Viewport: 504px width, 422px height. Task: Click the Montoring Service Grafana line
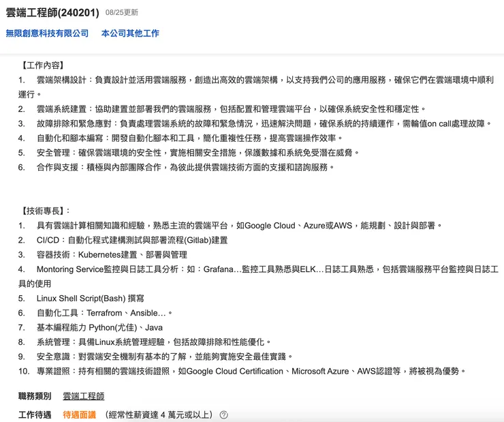pos(258,276)
